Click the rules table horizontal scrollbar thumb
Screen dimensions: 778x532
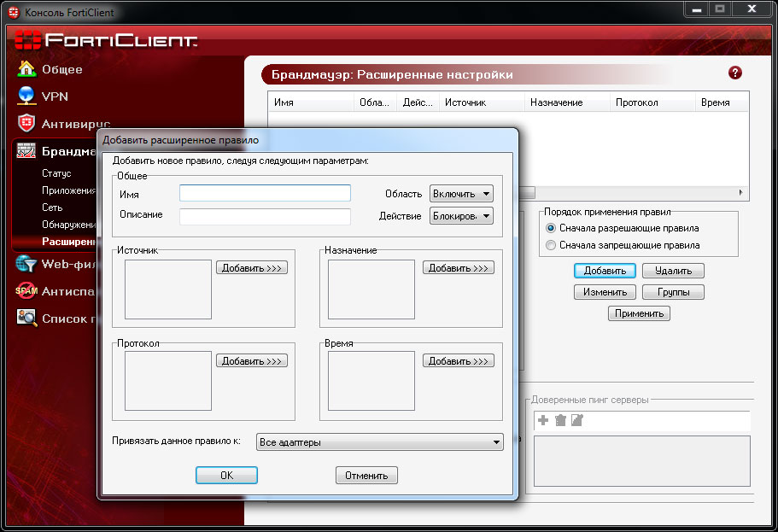click(x=527, y=192)
